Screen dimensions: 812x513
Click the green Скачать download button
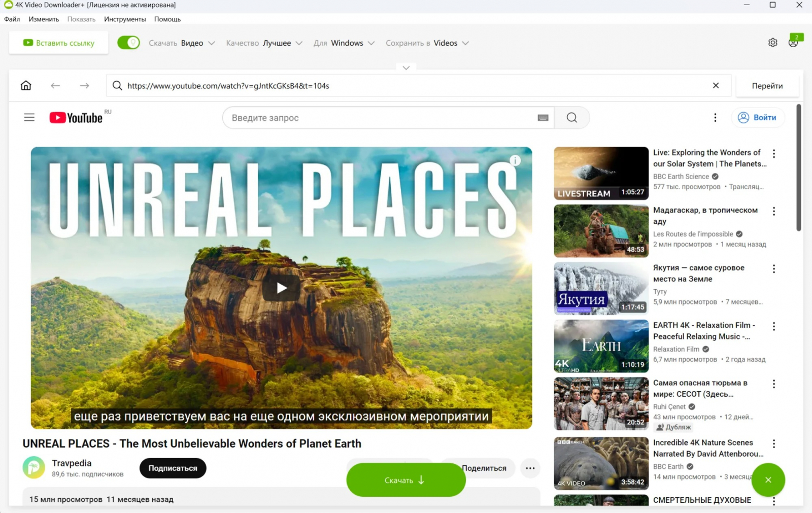[405, 480]
